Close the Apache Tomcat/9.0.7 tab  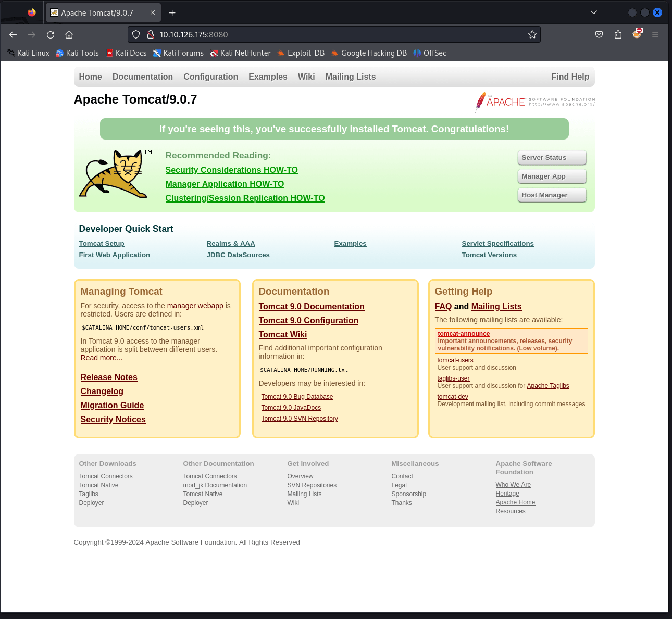pyautogui.click(x=153, y=12)
